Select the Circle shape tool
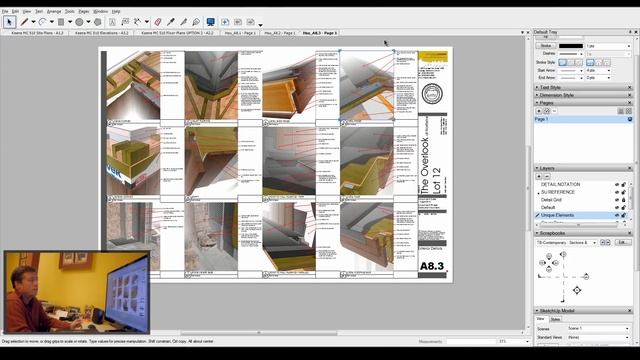Screen dimensions: 640x360 79,22
